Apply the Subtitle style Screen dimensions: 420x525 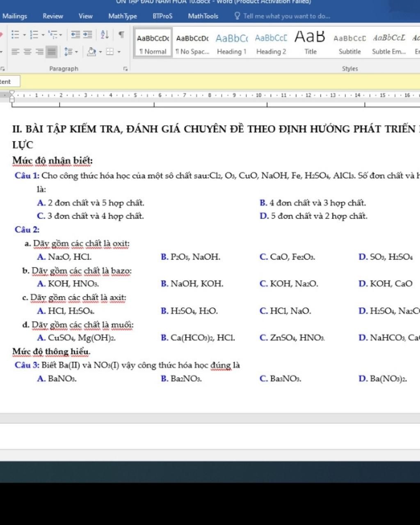[x=350, y=43]
